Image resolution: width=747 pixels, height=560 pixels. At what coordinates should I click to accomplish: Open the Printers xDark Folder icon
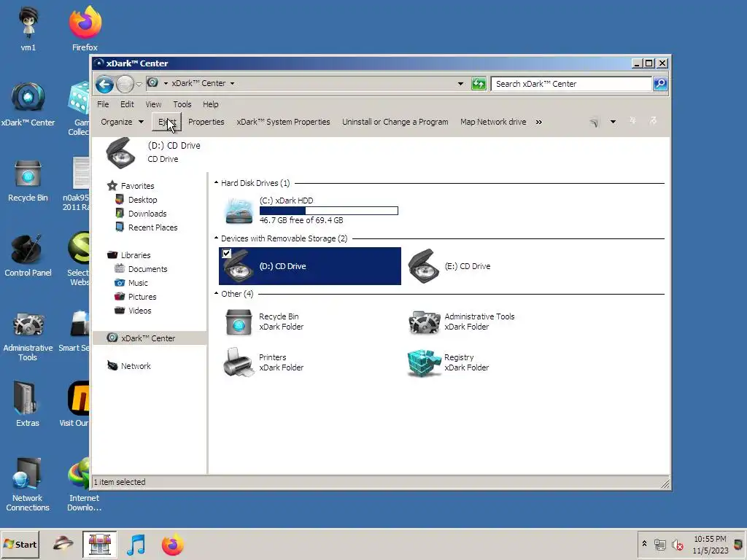click(239, 362)
